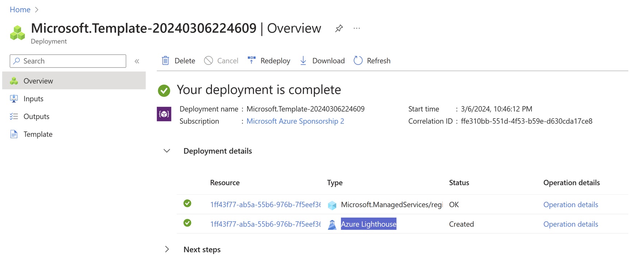This screenshot has width=644, height=274.
Task: Click the deployment name value text
Action: 305,109
